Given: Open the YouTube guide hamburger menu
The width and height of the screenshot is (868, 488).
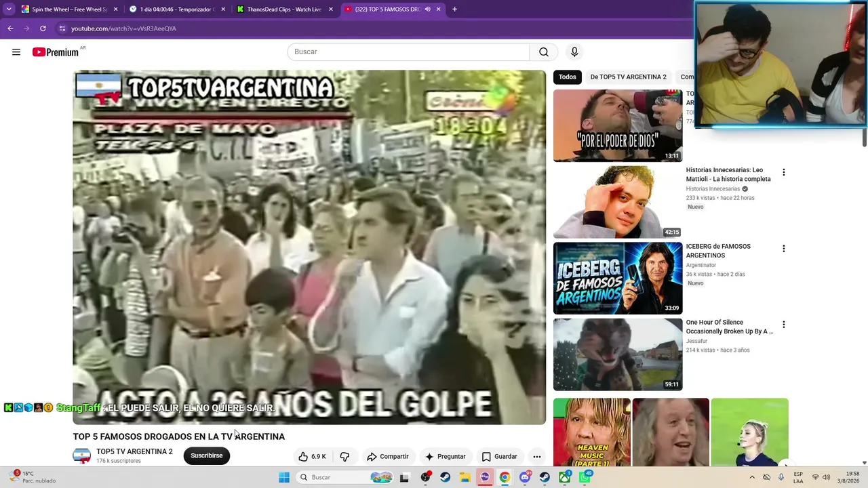Looking at the screenshot, I should pyautogui.click(x=16, y=52).
